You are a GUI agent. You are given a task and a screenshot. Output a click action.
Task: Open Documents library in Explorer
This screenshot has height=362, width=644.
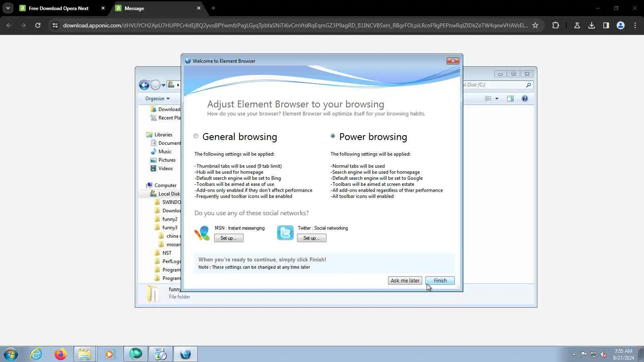coord(165,143)
